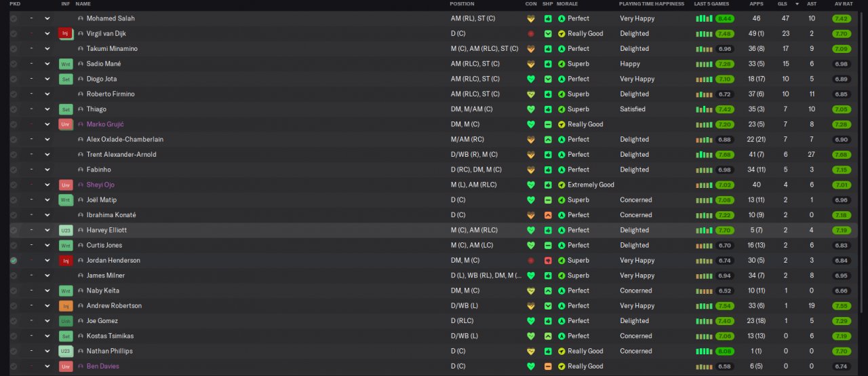Click the Set badge beside Diogo Jota
Image resolution: width=868 pixels, height=376 pixels.
click(66, 79)
